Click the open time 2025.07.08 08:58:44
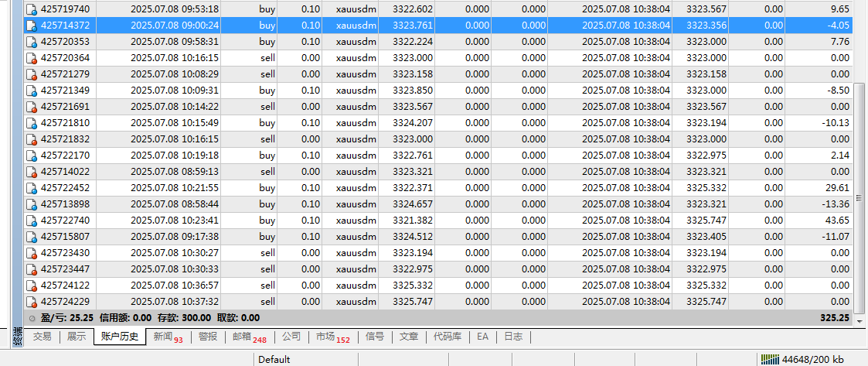This screenshot has height=366, width=868. pyautogui.click(x=175, y=204)
